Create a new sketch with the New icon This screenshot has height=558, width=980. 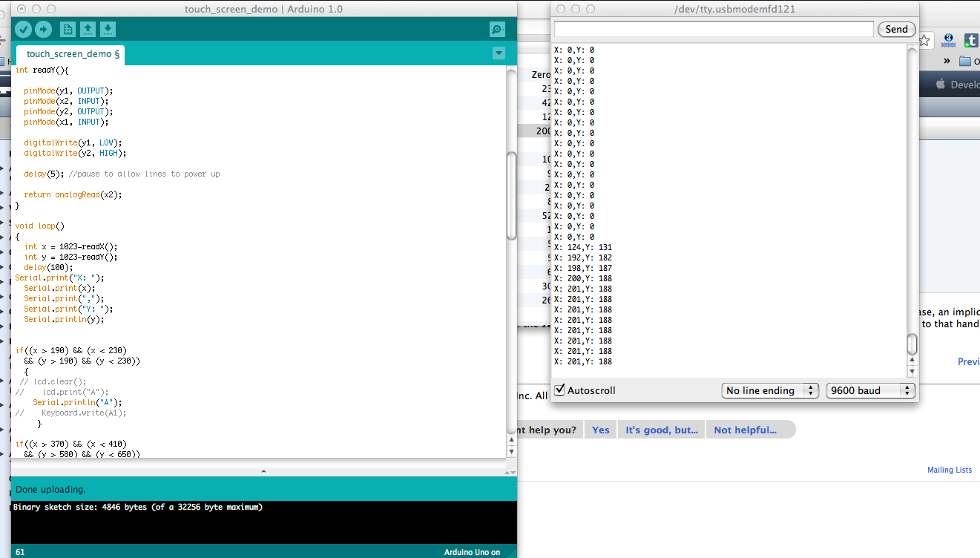(68, 29)
